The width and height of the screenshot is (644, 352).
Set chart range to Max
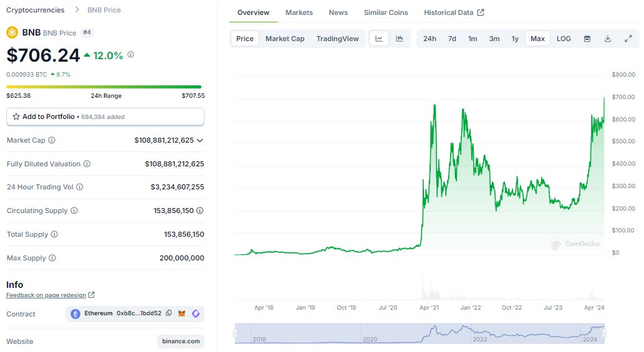[537, 39]
